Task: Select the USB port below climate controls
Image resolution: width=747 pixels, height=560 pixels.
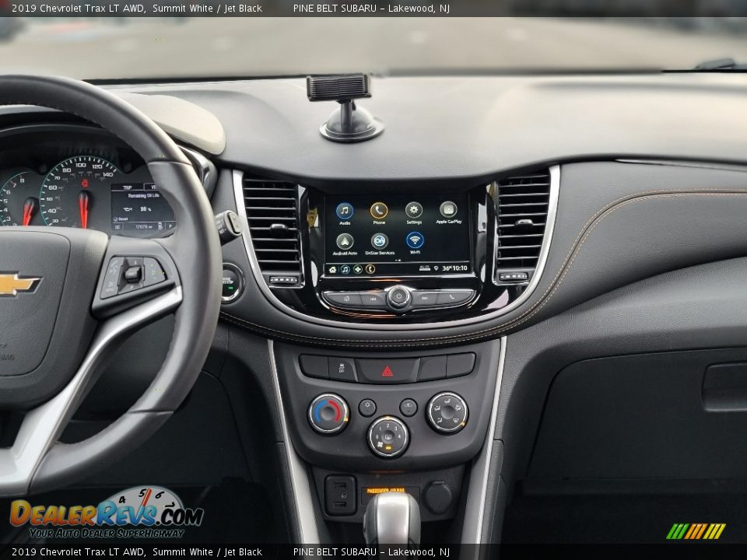Action: [340, 495]
